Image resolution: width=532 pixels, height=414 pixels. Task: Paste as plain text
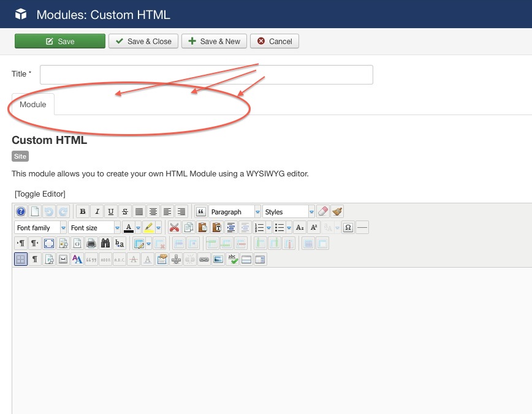(217, 227)
